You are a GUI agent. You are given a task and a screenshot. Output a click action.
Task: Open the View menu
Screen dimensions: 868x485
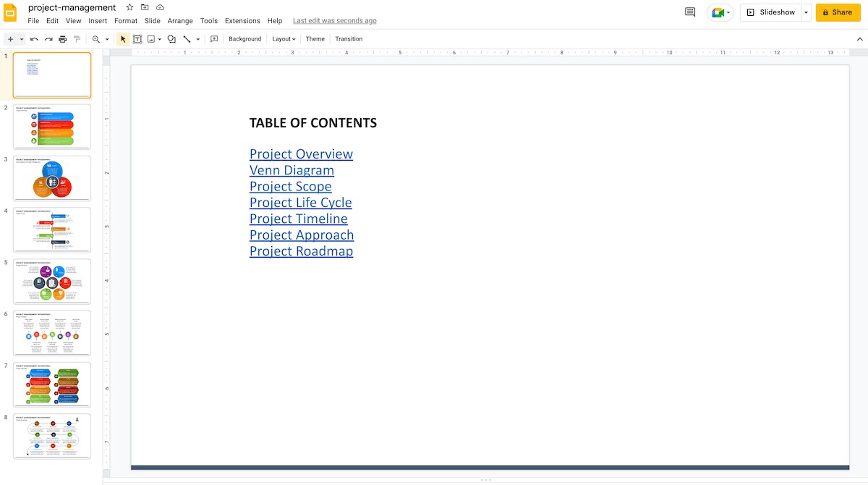pos(74,21)
